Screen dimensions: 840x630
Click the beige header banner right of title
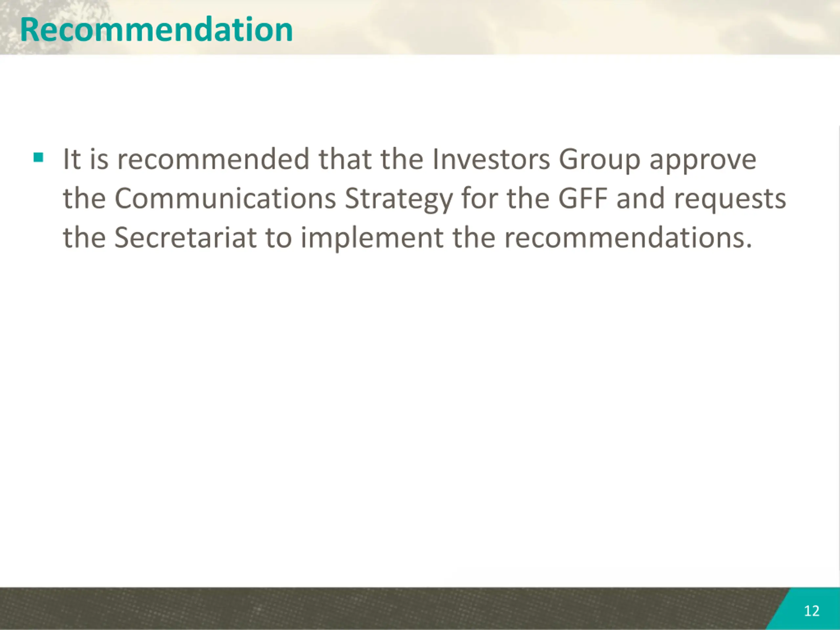coord(570,27)
